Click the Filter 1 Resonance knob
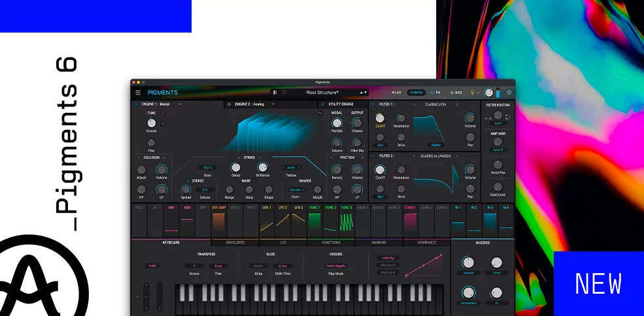This screenshot has width=644, height=316. [401, 118]
